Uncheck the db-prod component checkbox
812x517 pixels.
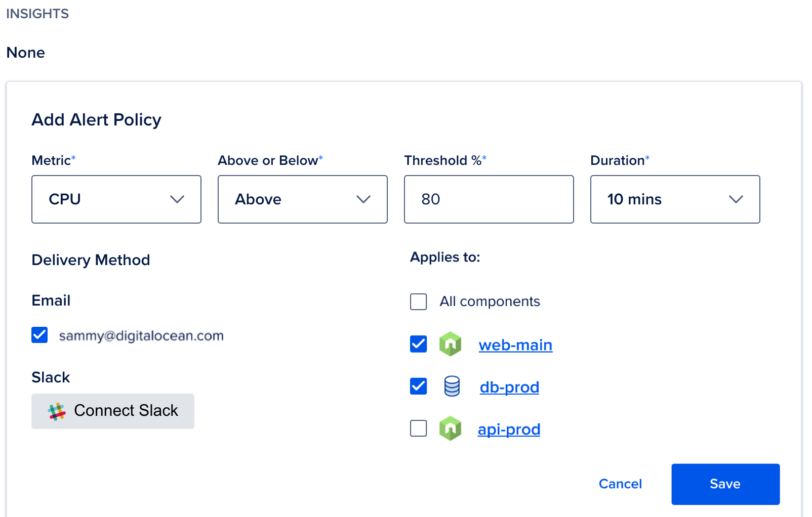click(419, 386)
